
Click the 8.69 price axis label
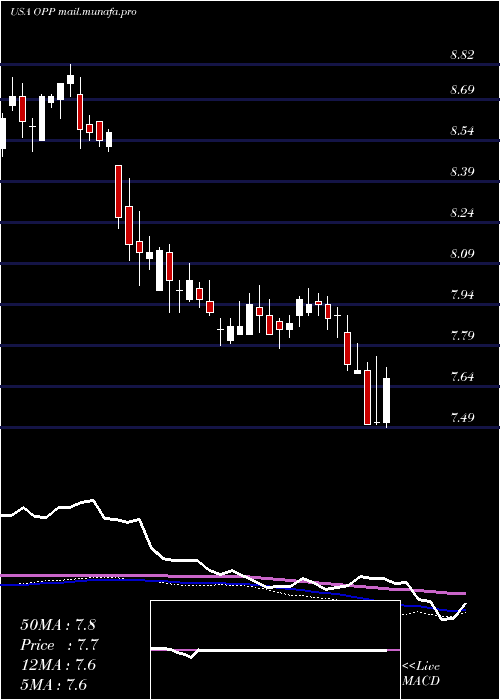coord(462,91)
